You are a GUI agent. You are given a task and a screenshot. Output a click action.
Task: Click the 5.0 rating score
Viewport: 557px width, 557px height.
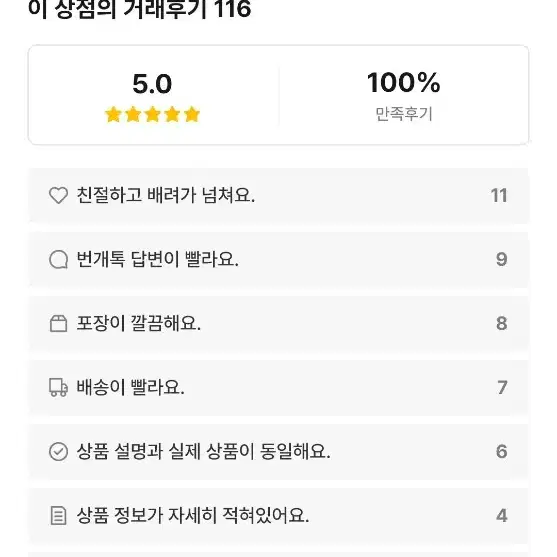pos(152,84)
